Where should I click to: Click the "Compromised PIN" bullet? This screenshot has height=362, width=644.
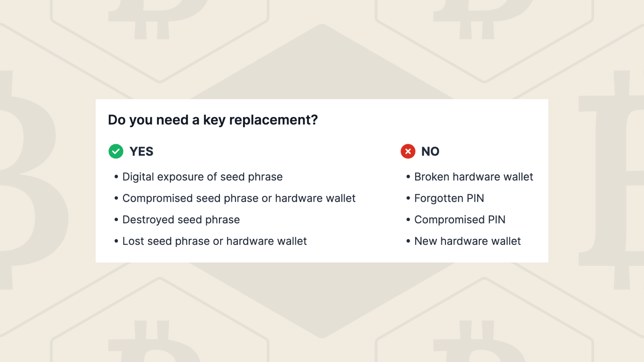click(x=459, y=220)
